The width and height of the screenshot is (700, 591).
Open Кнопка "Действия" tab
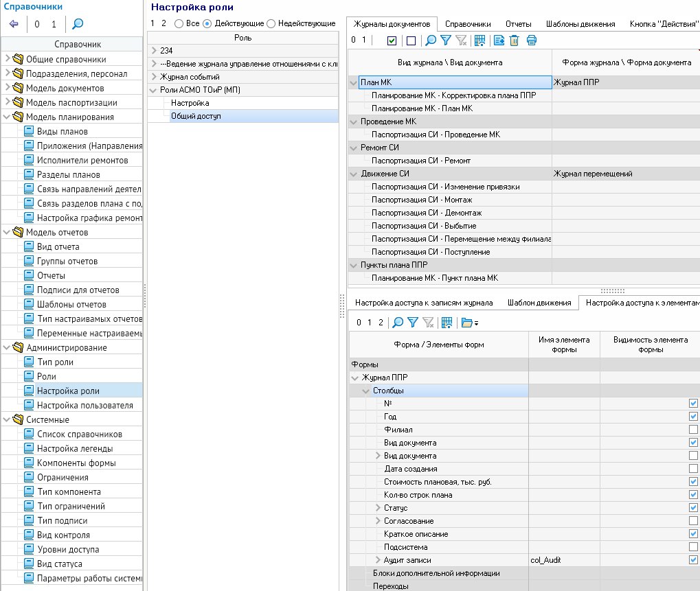(664, 24)
